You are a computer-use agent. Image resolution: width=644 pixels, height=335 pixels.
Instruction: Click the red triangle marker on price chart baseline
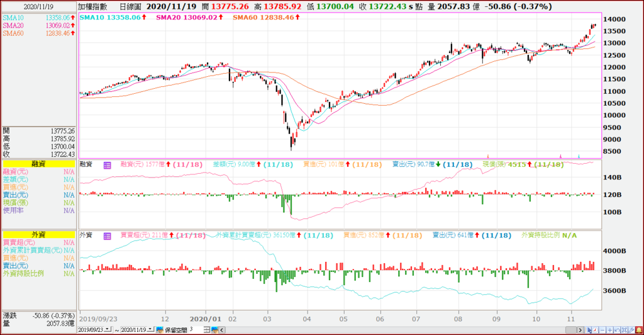(x=488, y=156)
